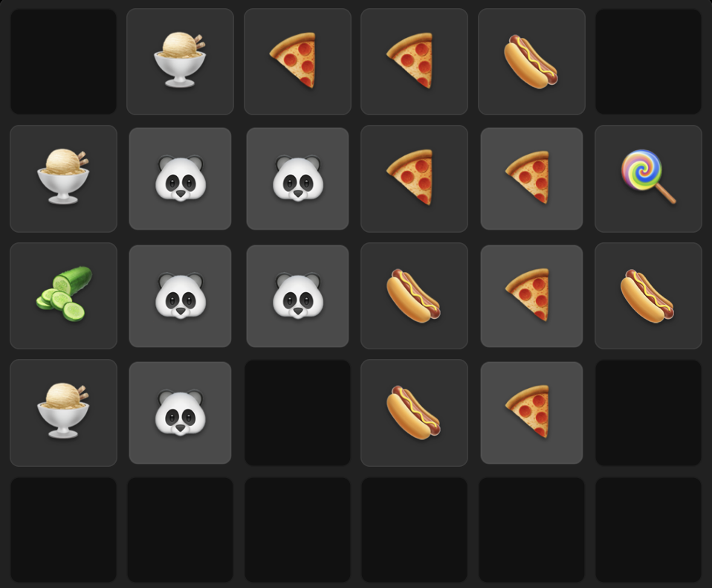Image resolution: width=712 pixels, height=588 pixels.
Task: Click the empty dark tile in the top-left corner
Action: pos(64,61)
